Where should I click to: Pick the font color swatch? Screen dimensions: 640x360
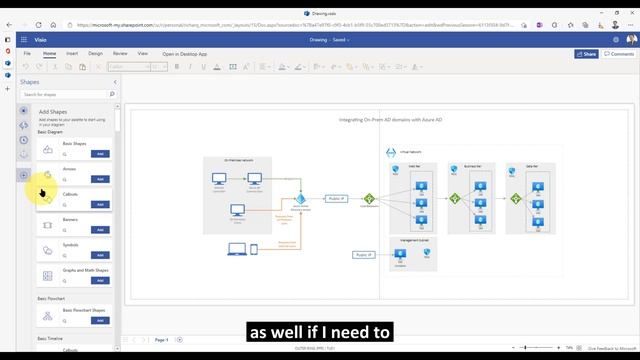point(217,67)
